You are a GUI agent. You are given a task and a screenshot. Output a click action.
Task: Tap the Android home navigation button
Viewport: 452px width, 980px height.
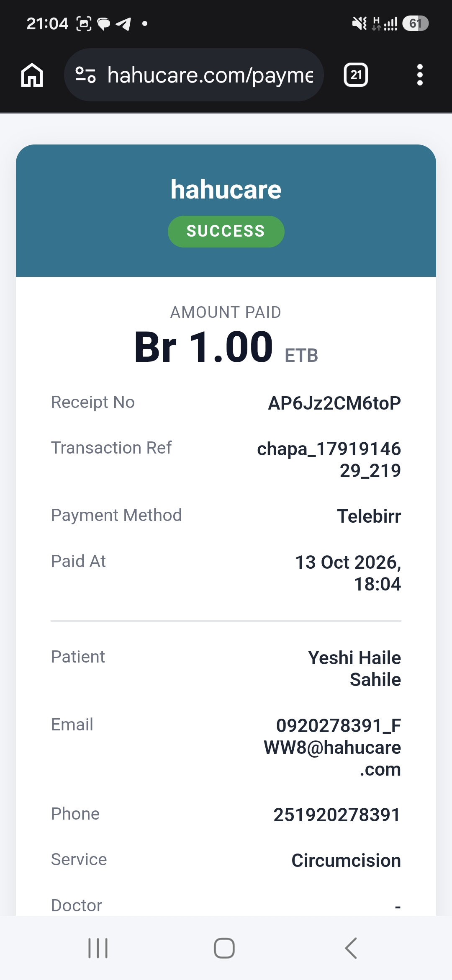(224, 948)
